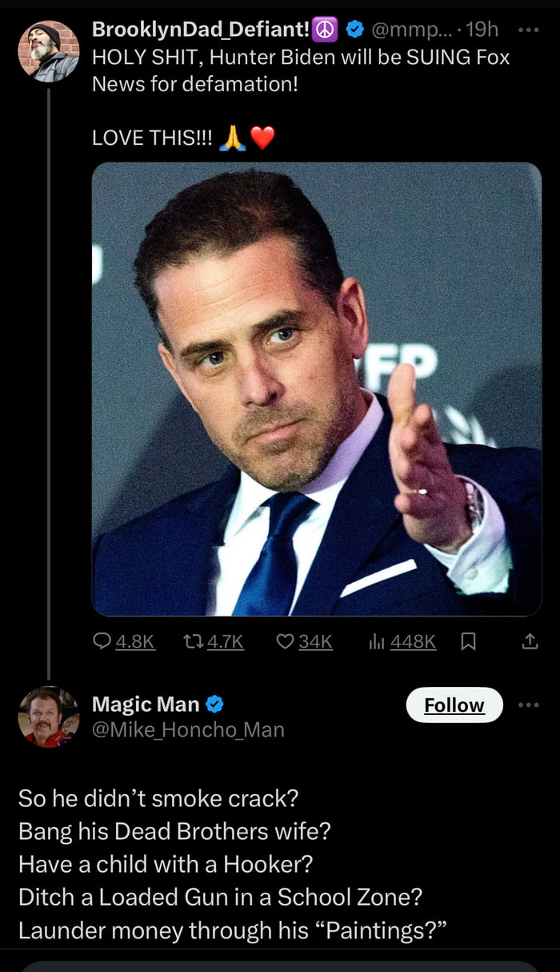Click the Magic Man display name
Image resolution: width=560 pixels, height=972 pixels.
pos(146,704)
